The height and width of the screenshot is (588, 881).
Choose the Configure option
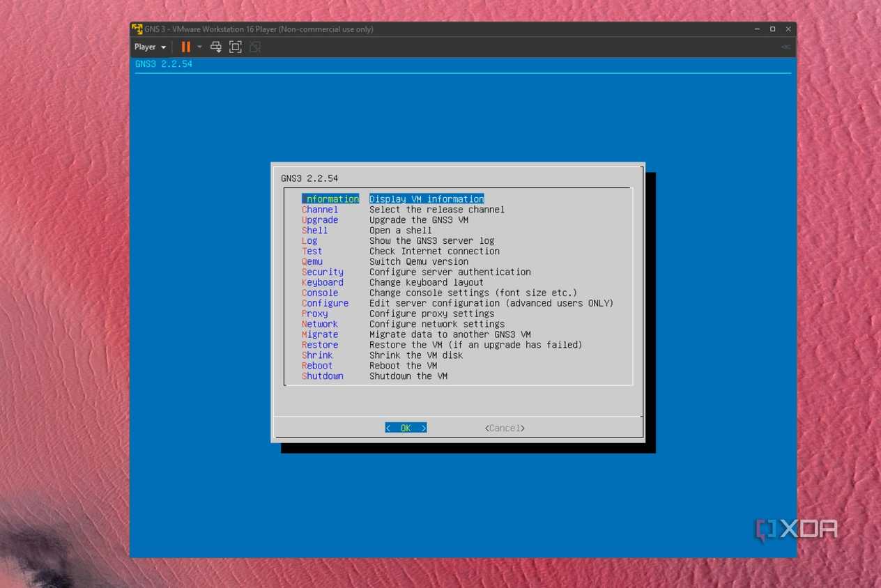(325, 304)
